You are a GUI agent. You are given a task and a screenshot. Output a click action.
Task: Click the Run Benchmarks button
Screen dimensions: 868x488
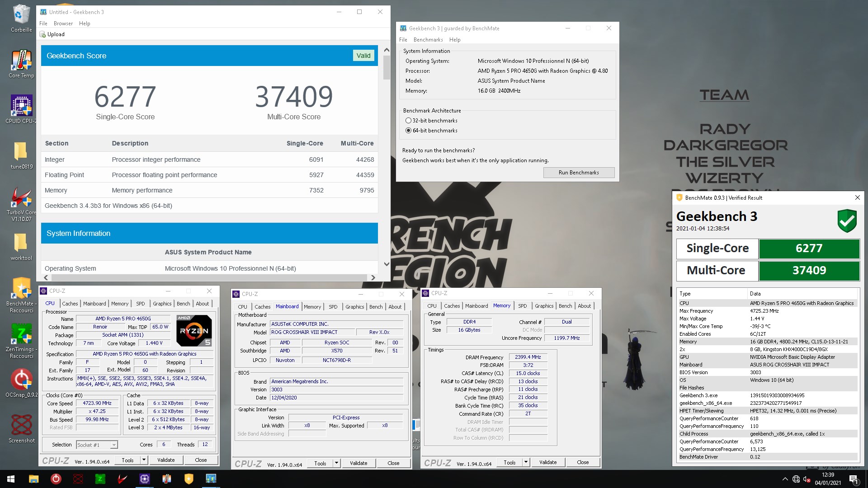point(579,173)
